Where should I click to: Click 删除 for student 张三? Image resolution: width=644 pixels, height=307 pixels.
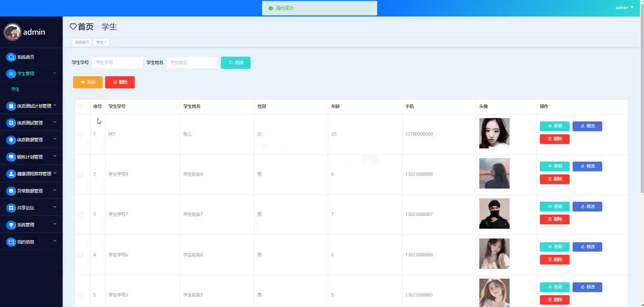click(555, 139)
